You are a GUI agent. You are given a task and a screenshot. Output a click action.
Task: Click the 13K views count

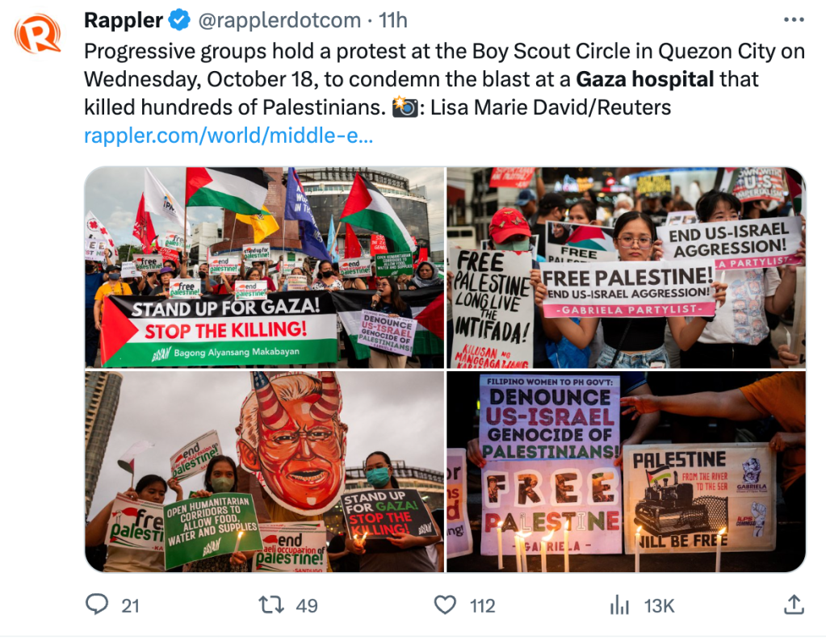coord(659,605)
